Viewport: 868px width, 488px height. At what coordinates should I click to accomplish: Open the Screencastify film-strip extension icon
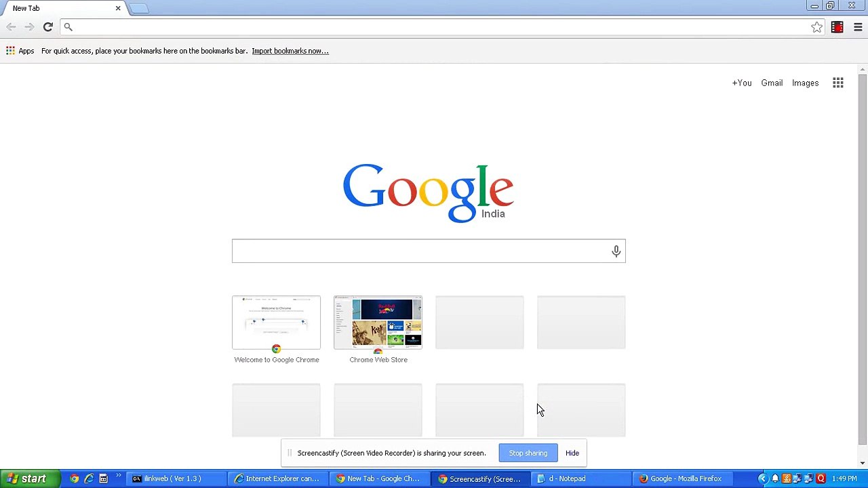pos(837,27)
